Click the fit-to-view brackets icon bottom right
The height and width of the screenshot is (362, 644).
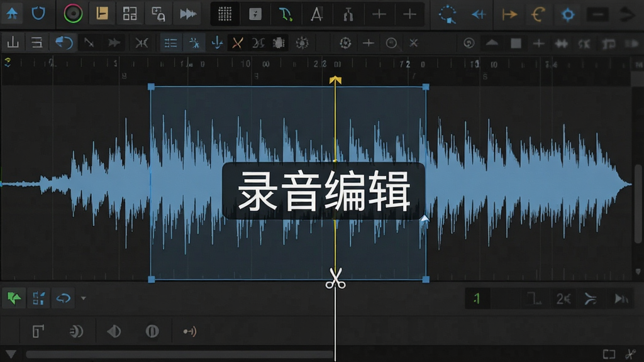point(609,354)
